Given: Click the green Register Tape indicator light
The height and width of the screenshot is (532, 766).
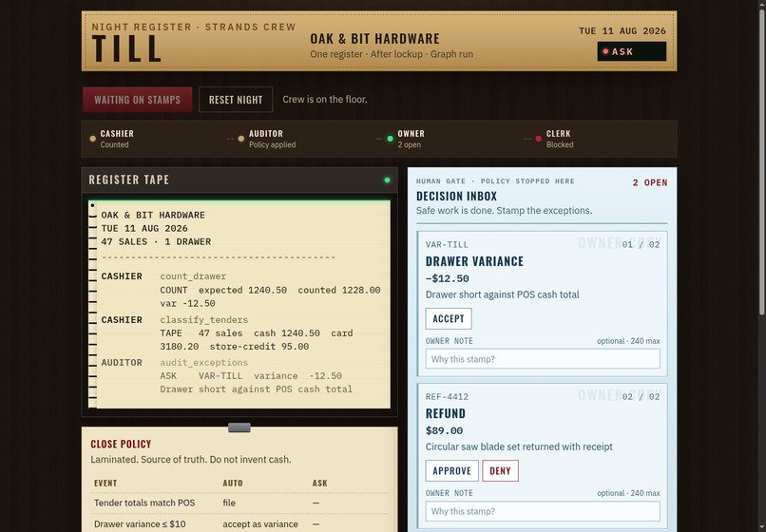Looking at the screenshot, I should [387, 180].
